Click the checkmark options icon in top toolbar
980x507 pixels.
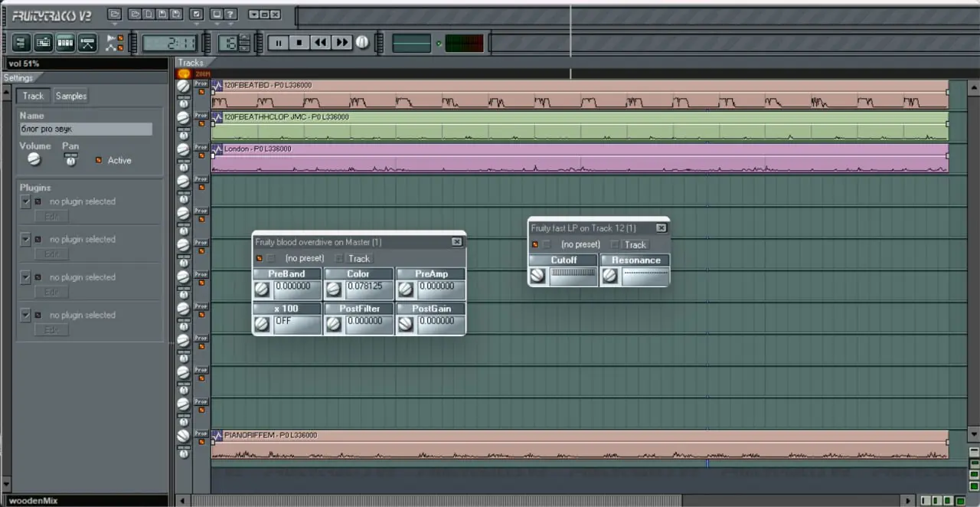(x=196, y=14)
